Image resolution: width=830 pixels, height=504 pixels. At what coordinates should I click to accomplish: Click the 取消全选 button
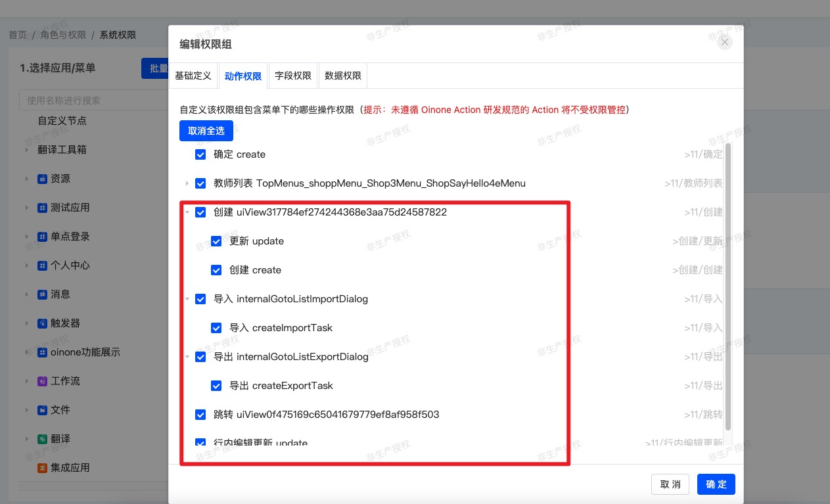click(x=206, y=131)
